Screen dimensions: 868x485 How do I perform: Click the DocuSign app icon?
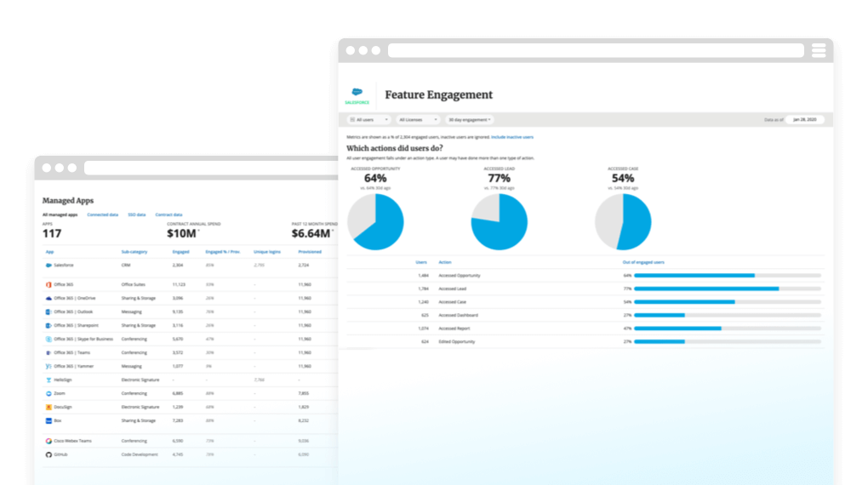click(x=49, y=407)
